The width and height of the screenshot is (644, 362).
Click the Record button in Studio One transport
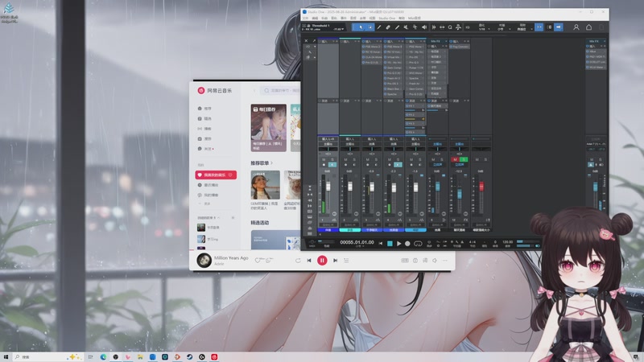(x=407, y=244)
